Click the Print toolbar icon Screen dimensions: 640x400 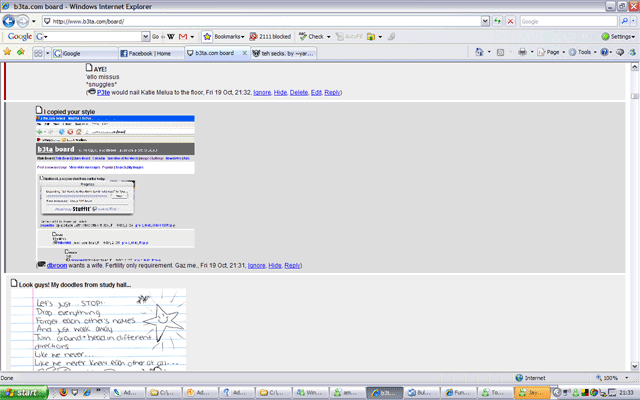click(522, 52)
